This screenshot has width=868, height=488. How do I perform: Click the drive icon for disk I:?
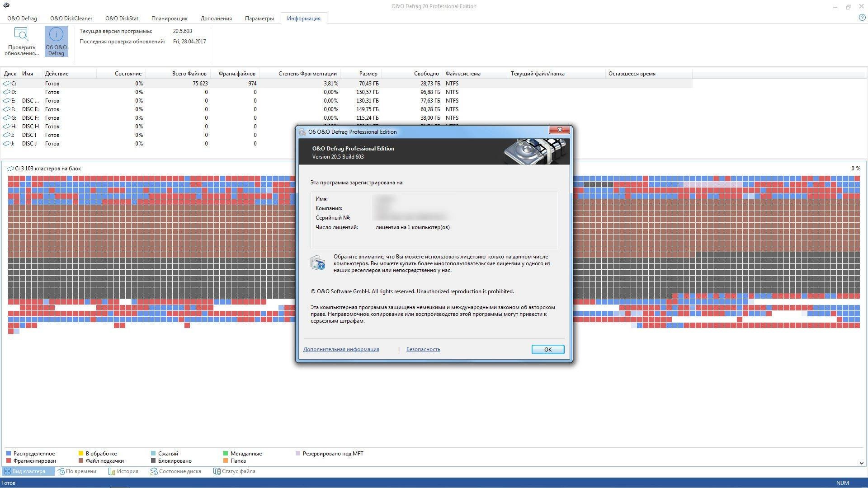click(x=7, y=135)
